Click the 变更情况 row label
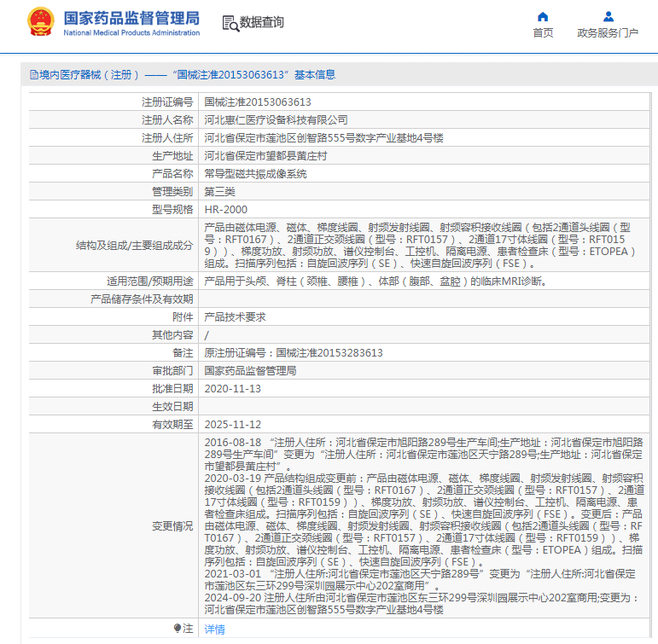The width and height of the screenshot is (658, 644). 172,526
